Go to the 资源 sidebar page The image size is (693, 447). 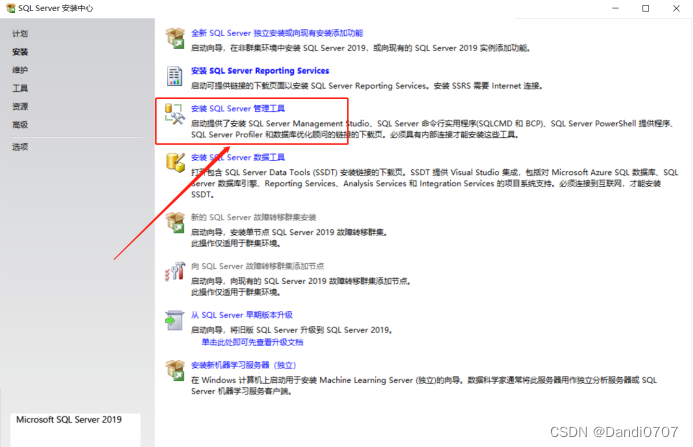[20, 107]
